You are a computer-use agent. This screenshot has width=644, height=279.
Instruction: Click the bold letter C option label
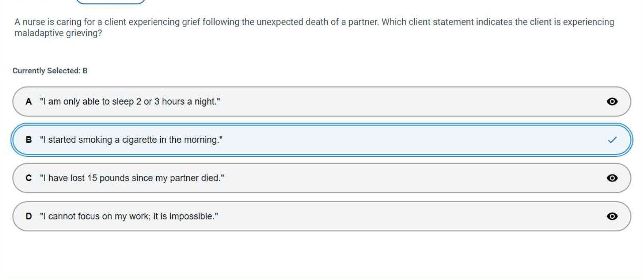tap(29, 178)
